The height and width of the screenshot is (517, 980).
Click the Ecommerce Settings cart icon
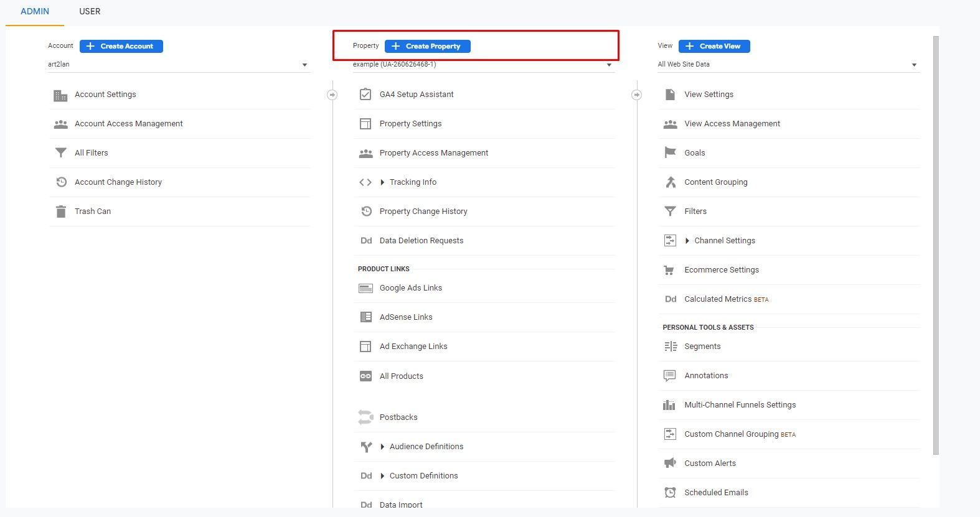[x=669, y=270]
